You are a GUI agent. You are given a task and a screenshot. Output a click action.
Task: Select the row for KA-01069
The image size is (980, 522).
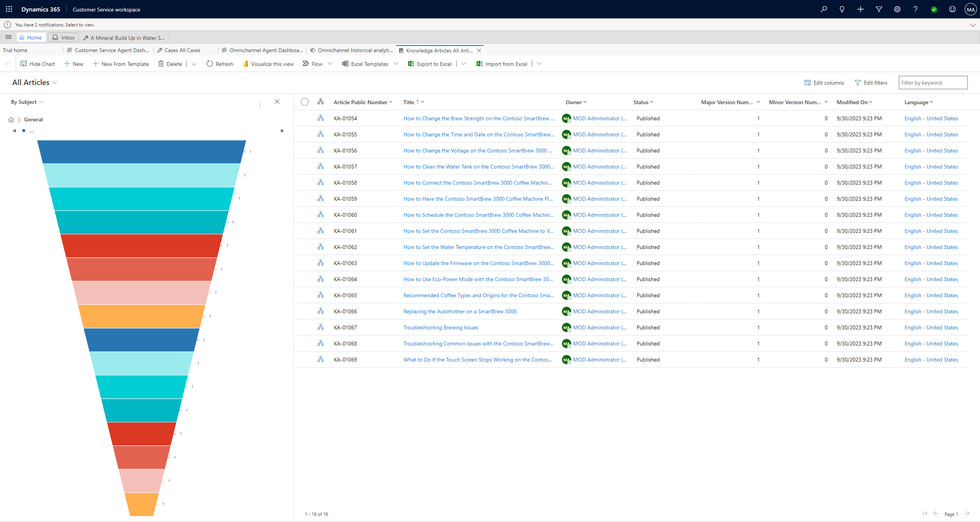[632, 360]
